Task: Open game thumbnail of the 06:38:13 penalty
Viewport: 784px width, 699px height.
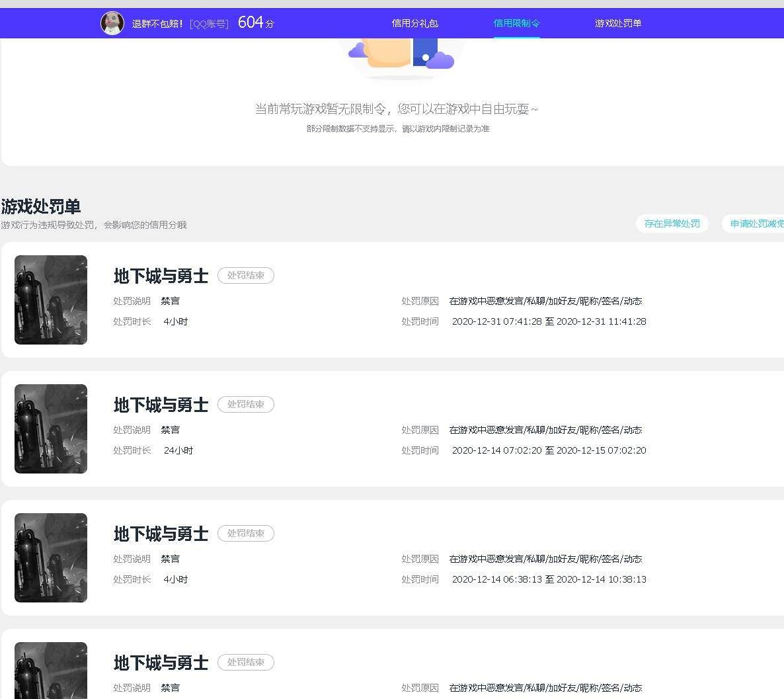Action: 51,558
